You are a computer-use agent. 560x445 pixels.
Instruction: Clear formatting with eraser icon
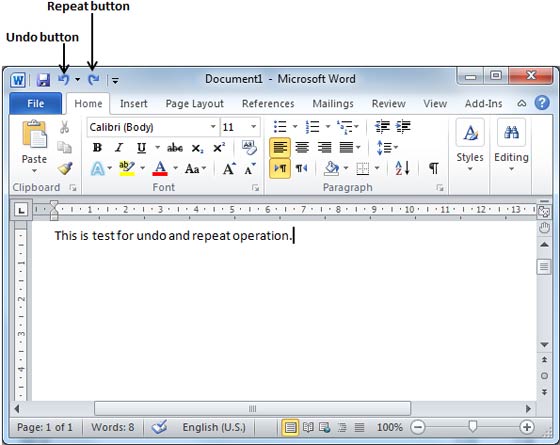pyautogui.click(x=249, y=147)
